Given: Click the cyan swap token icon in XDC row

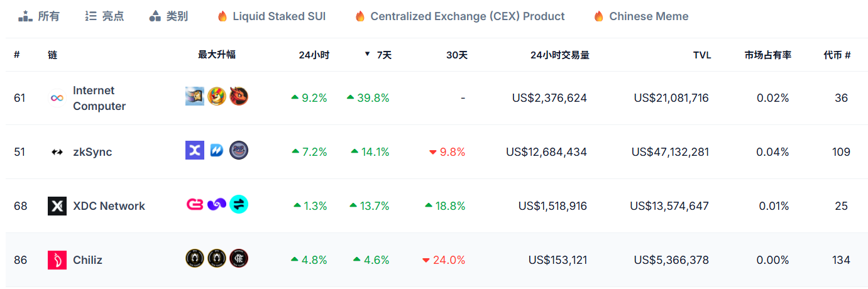Looking at the screenshot, I should pyautogui.click(x=239, y=204).
